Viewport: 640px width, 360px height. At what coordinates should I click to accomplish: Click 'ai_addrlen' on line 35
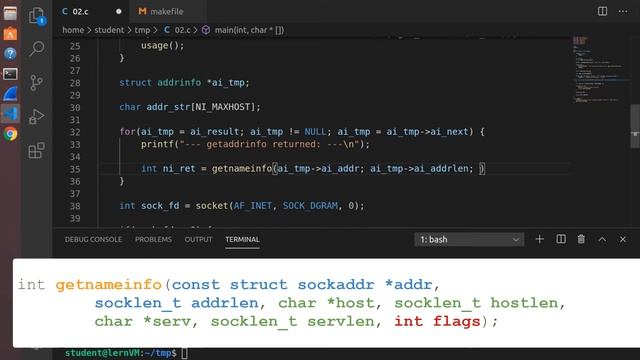pos(441,169)
